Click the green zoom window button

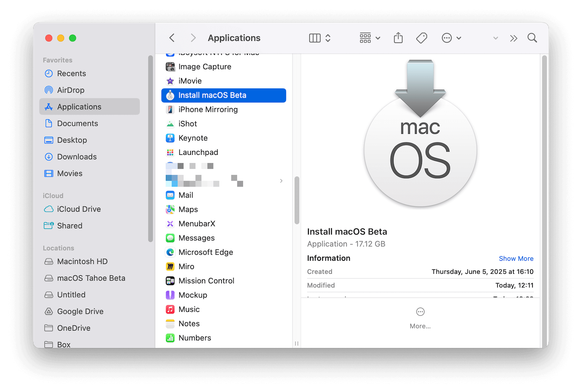[x=72, y=38]
